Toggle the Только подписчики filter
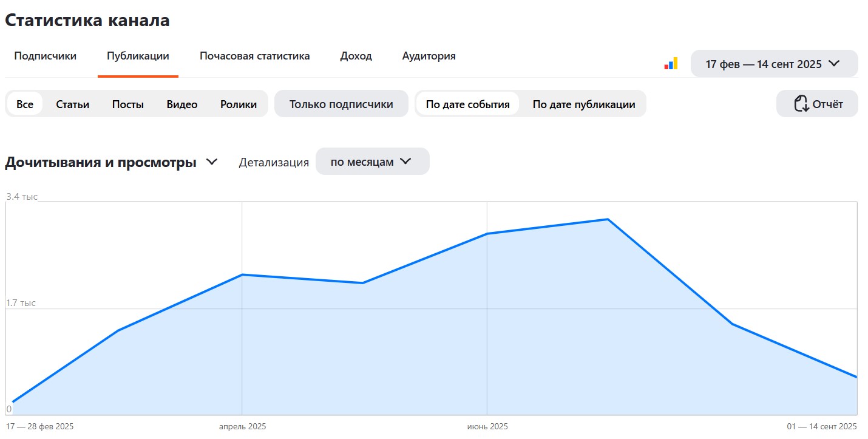Screen dimensions: 868x439 pos(341,104)
